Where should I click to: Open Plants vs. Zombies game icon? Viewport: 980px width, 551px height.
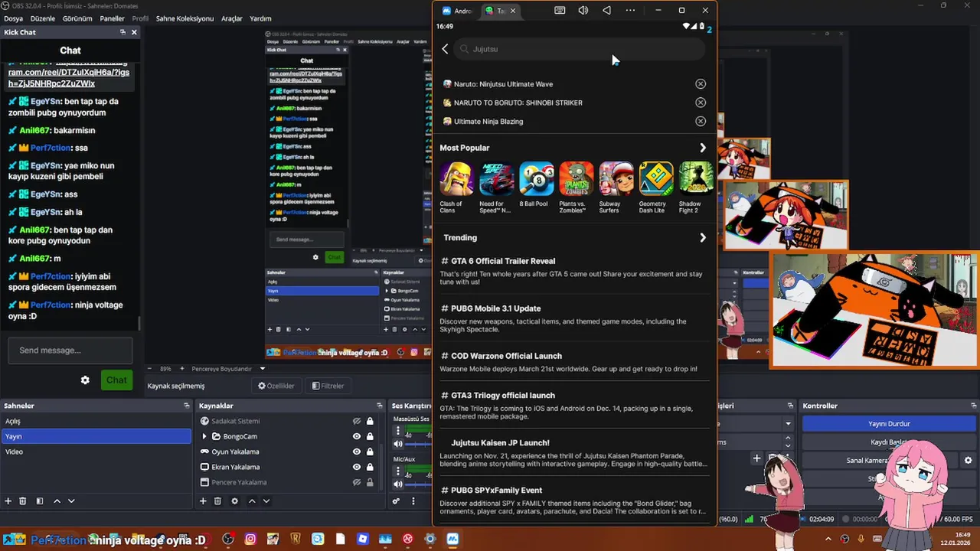[x=576, y=178]
